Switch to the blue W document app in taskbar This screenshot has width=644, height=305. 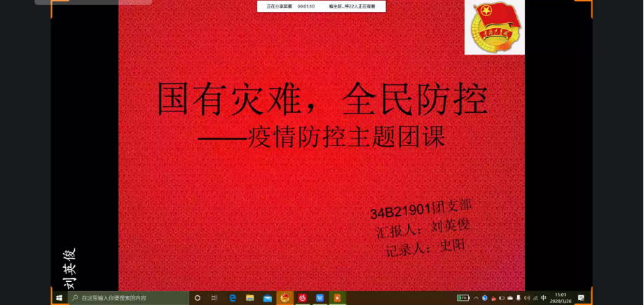click(x=320, y=298)
